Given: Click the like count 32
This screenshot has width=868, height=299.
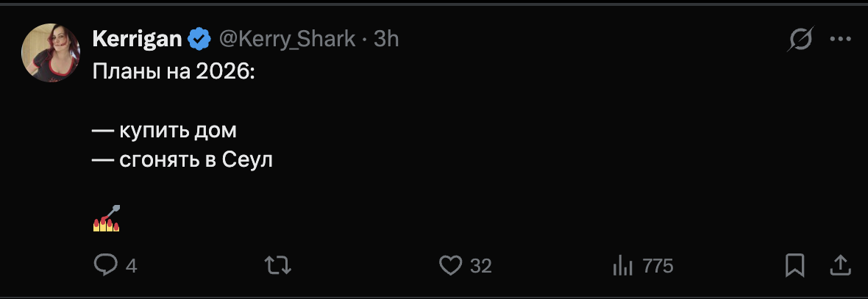Looking at the screenshot, I should (x=480, y=266).
